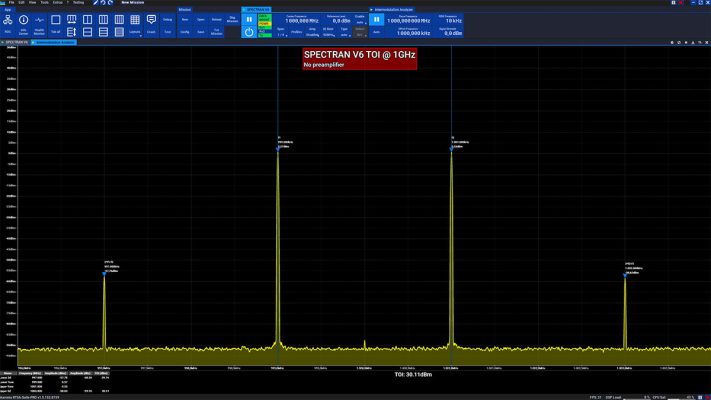This screenshot has height=400, width=711.
Task: Click the upper IM3 marker on the spectrum
Action: 625,275
